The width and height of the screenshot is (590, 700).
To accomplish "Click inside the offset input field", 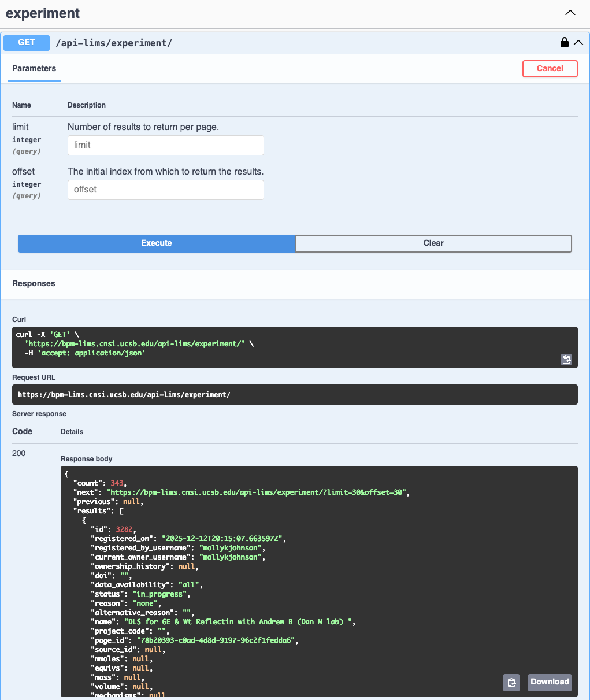I will (165, 190).
